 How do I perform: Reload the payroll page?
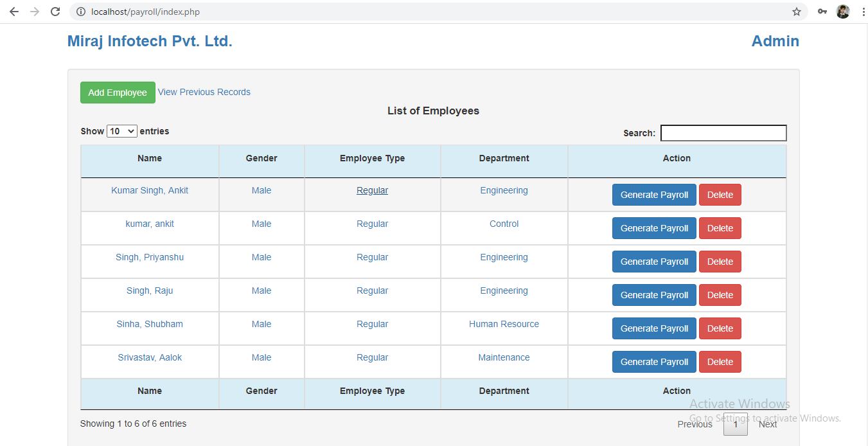(x=55, y=11)
